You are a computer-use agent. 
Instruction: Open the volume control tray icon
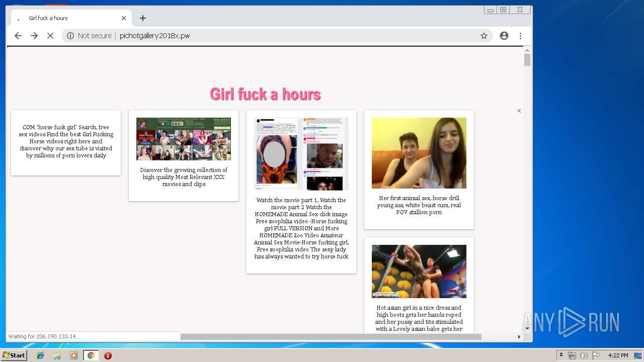pos(584,355)
